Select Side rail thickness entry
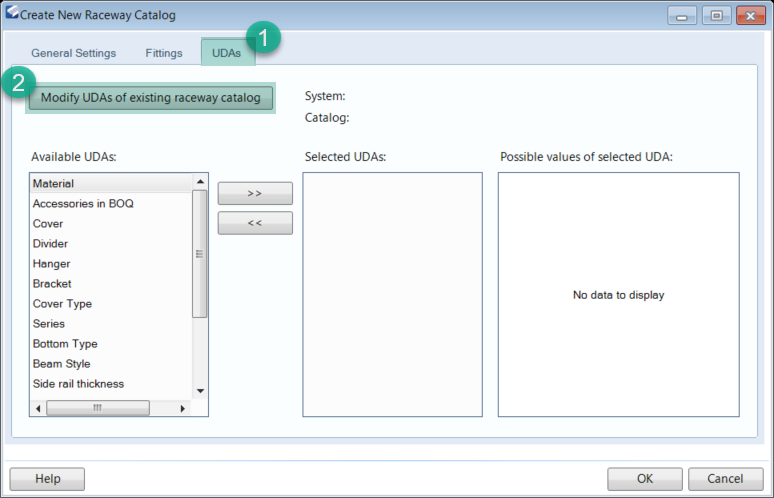This screenshot has height=498, width=774. tap(111, 383)
